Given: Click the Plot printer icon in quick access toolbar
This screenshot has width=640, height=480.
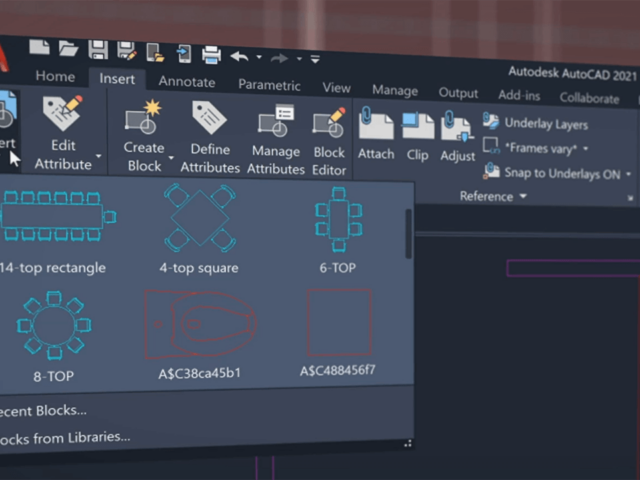Looking at the screenshot, I should point(212,54).
